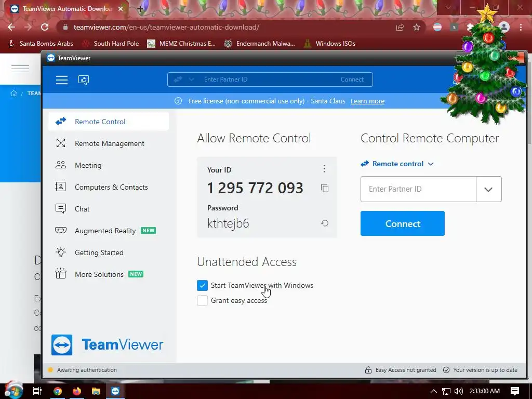Close the TeamViewer Automatic Download tab
The image size is (532, 399).
(121, 9)
